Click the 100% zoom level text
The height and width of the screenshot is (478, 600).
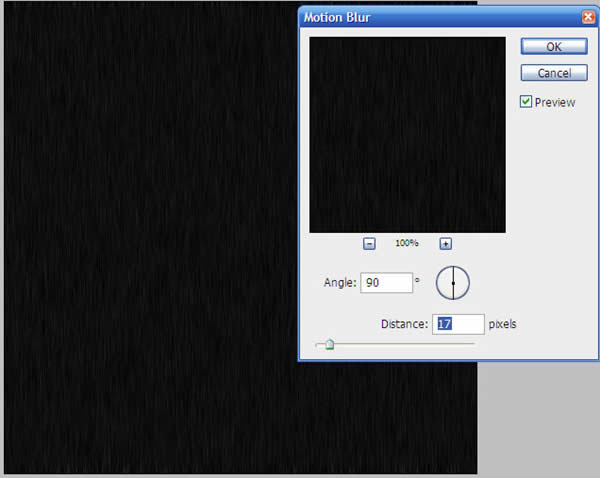pyautogui.click(x=407, y=243)
